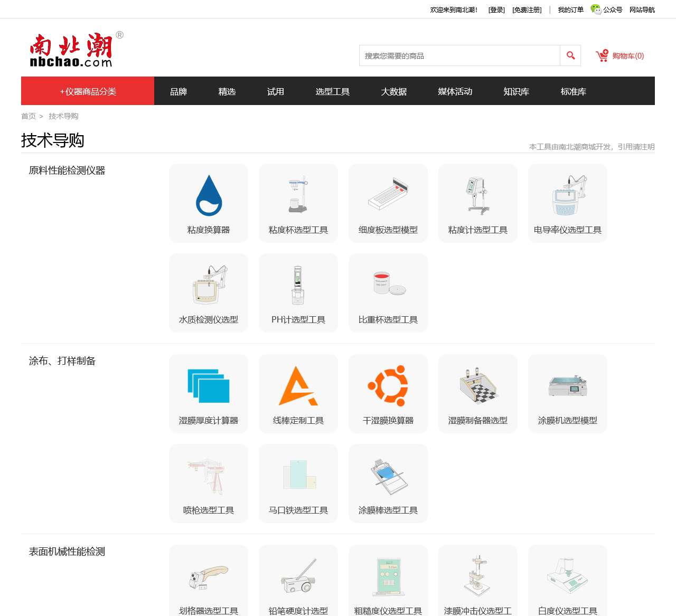Go to the 大数据 navigation item
Image resolution: width=676 pixels, height=616 pixels.
[x=394, y=91]
